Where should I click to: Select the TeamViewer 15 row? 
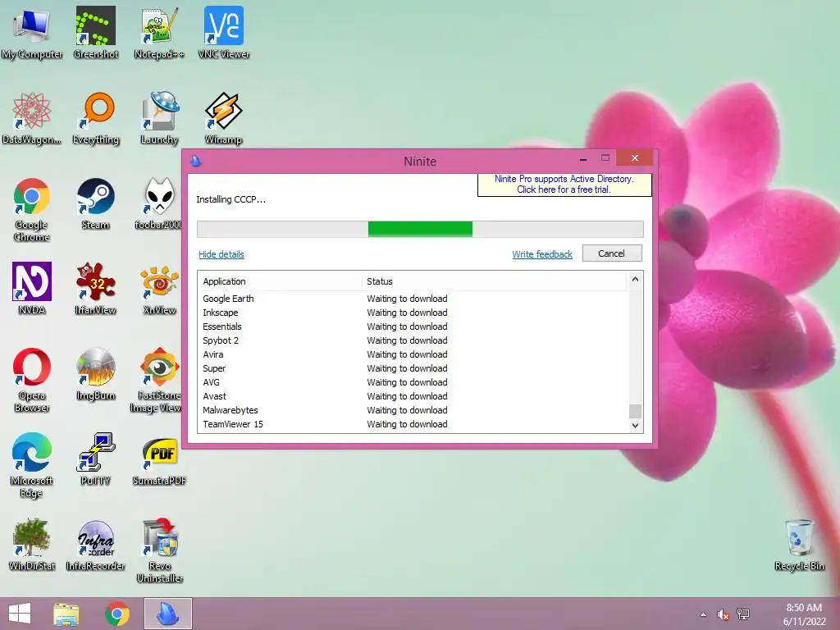[x=413, y=424]
